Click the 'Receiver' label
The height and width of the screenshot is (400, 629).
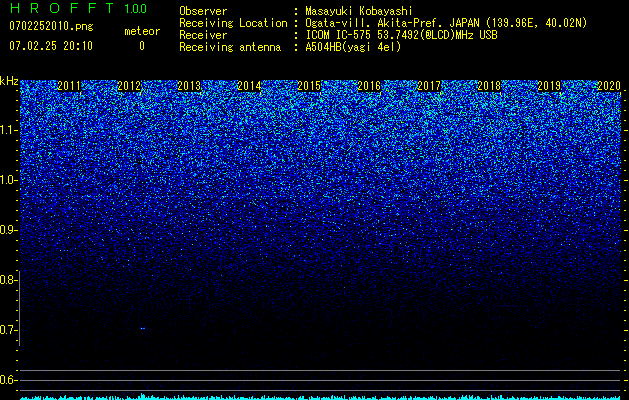[x=203, y=35]
